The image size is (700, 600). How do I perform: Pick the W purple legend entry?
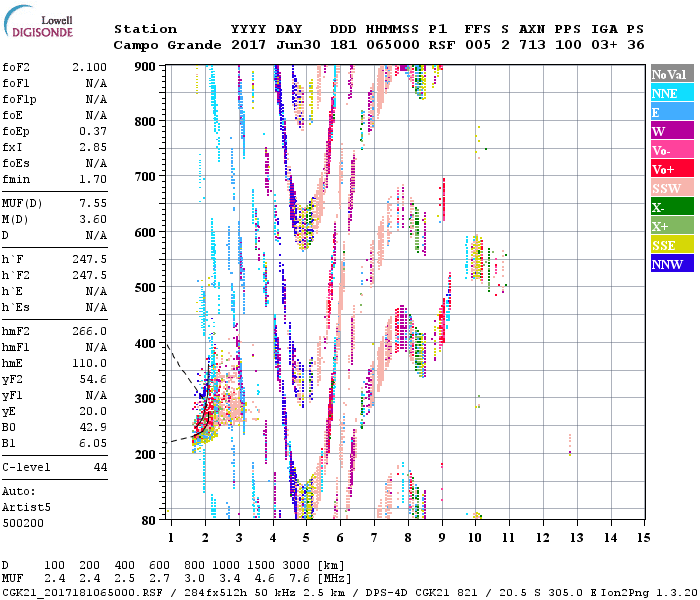click(671, 131)
